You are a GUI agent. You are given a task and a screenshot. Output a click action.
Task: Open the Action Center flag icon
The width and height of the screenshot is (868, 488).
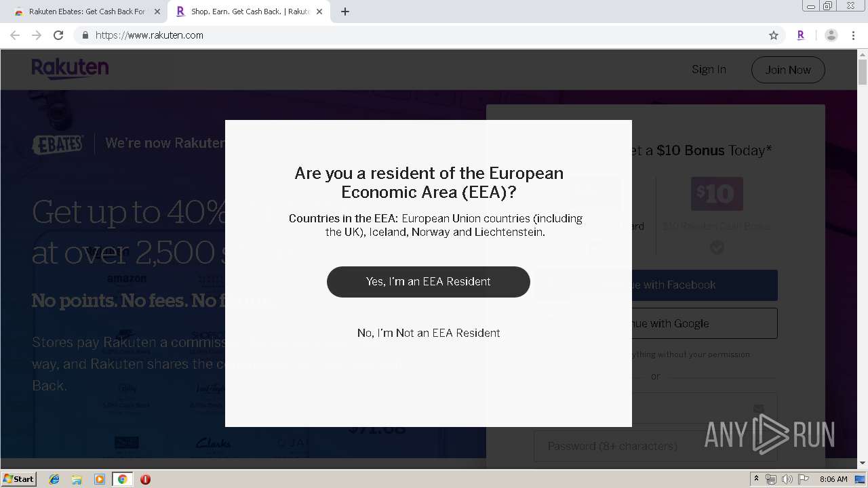pos(803,479)
